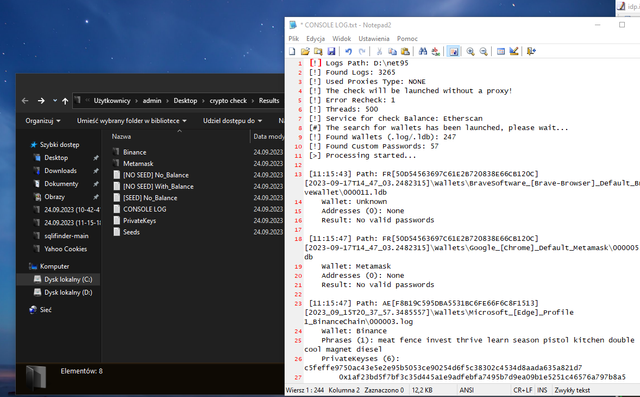This screenshot has width=640, height=397.
Task: Open the Ustawienia menu
Action: click(374, 39)
